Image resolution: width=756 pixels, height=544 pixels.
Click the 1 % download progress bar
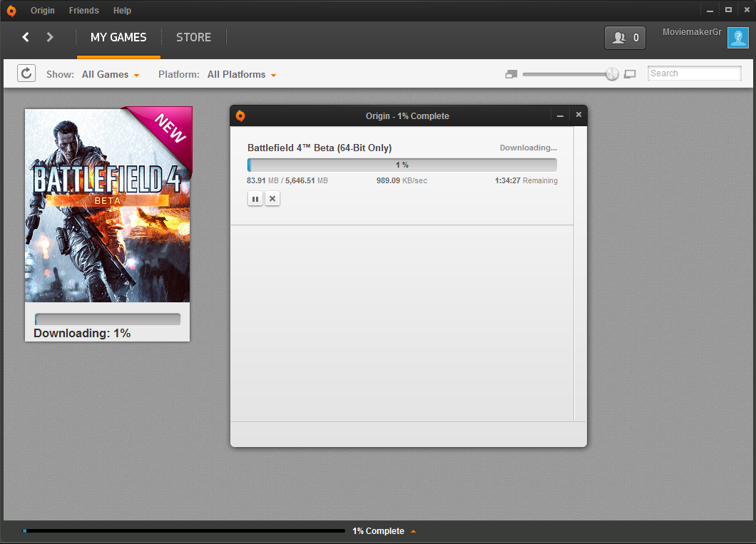click(402, 165)
